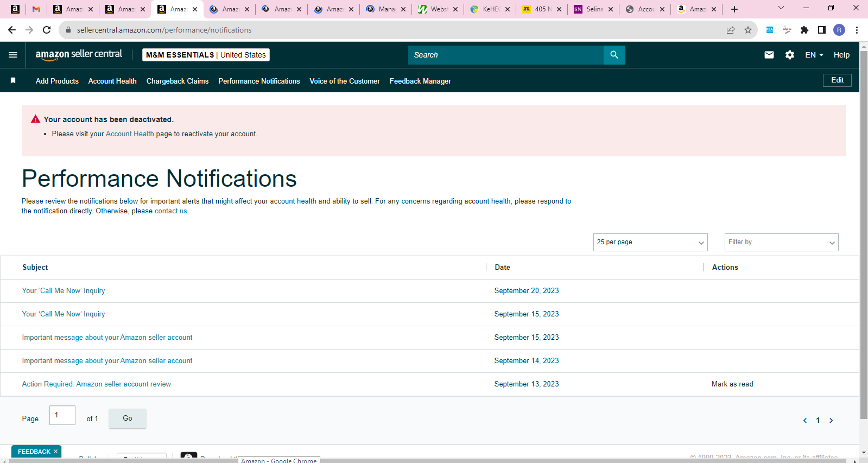The width and height of the screenshot is (868, 463).
Task: Click the share page icon in the address bar
Action: pos(731,30)
